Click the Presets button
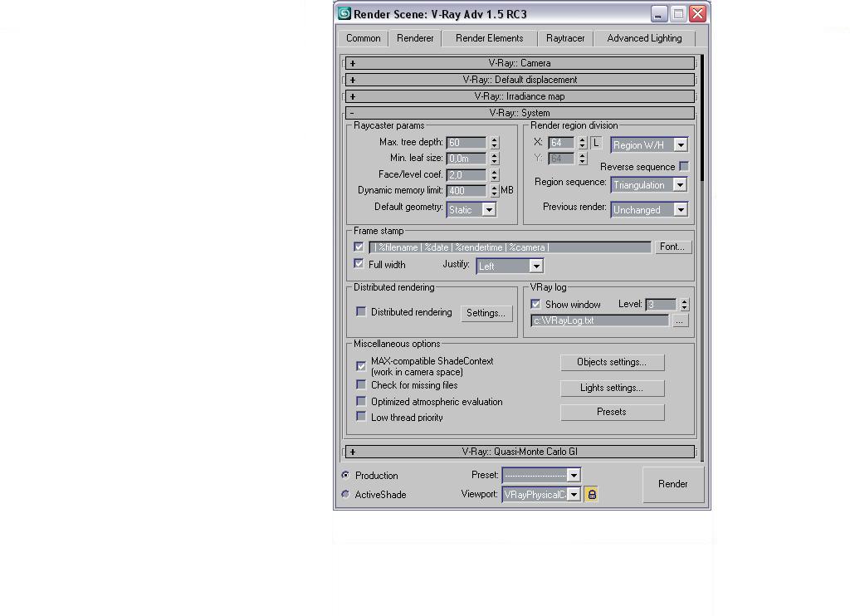This screenshot has width=850, height=616. [612, 412]
